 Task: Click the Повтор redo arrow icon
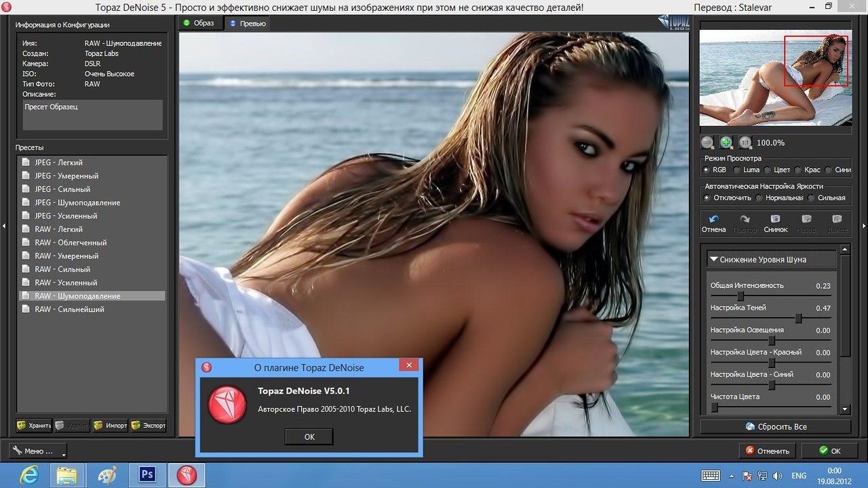point(745,219)
